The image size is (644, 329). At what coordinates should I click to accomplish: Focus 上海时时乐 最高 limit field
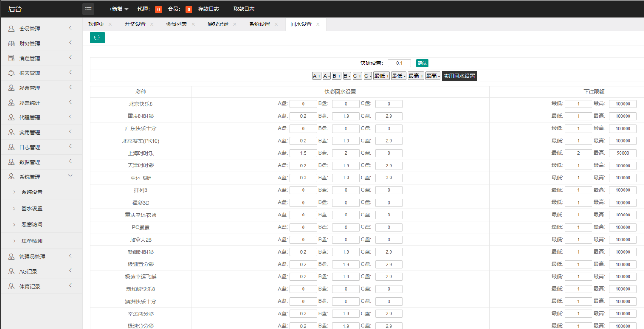point(623,153)
